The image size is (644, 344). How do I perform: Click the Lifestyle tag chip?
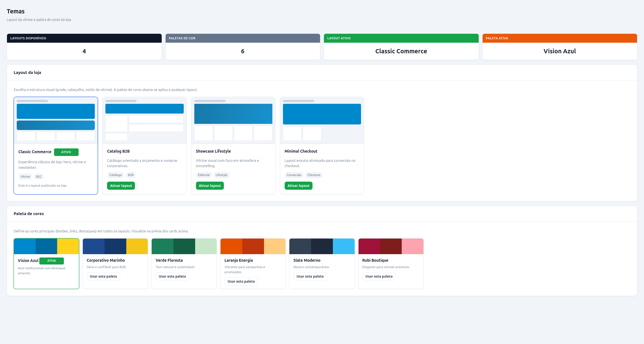[x=221, y=175]
